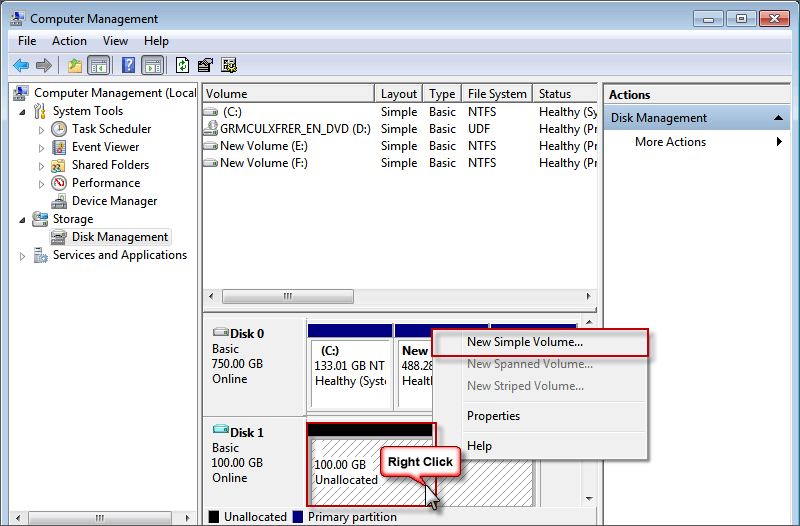800x526 pixels.
Task: Sort by the Layout column header
Action: (398, 94)
